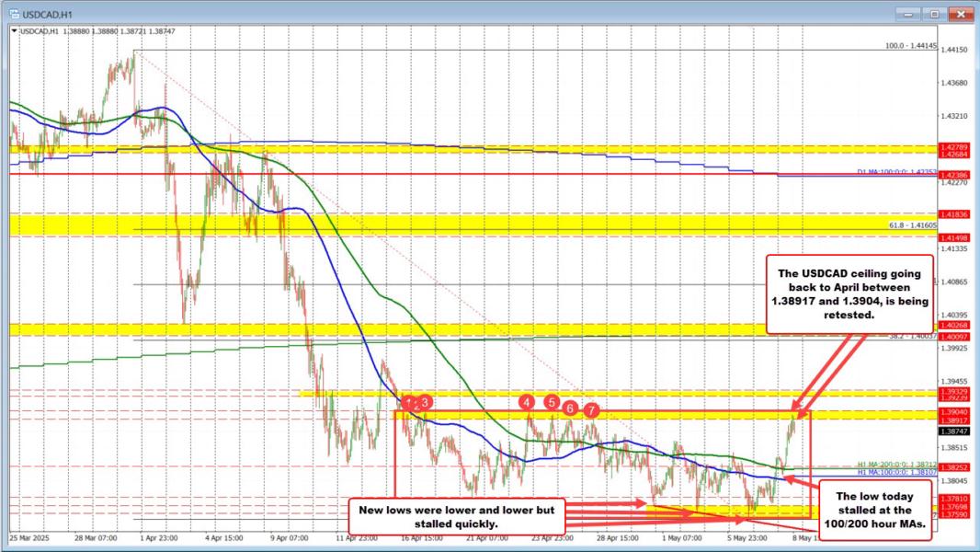Click the '1 May 07:00' date axis label
This screenshot has height=552, width=980.
point(682,537)
